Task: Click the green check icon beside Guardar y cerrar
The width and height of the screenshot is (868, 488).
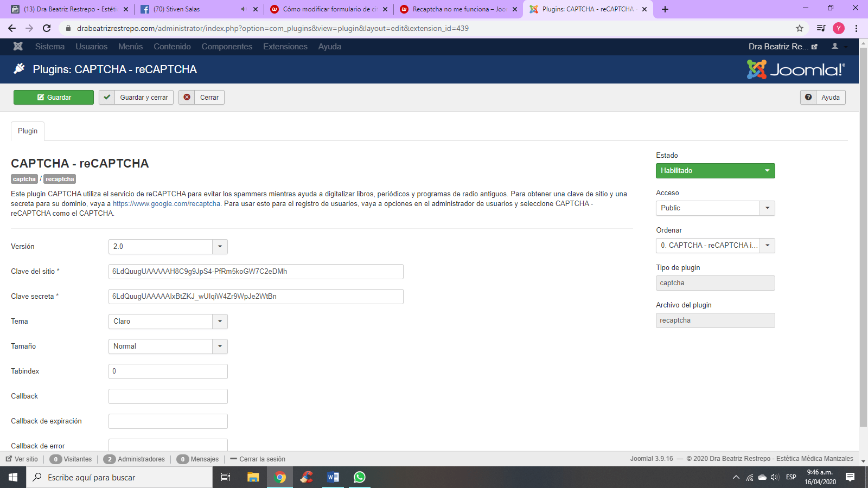Action: 107,97
